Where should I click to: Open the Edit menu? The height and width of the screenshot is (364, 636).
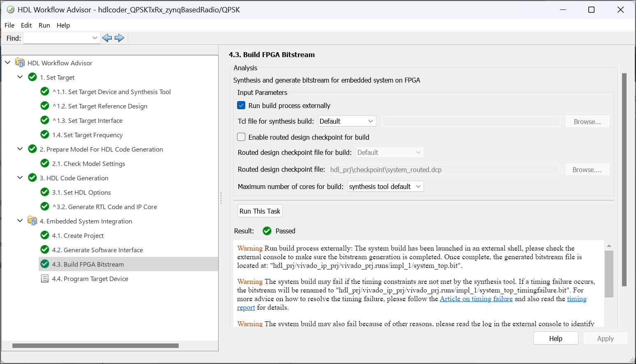tap(26, 25)
